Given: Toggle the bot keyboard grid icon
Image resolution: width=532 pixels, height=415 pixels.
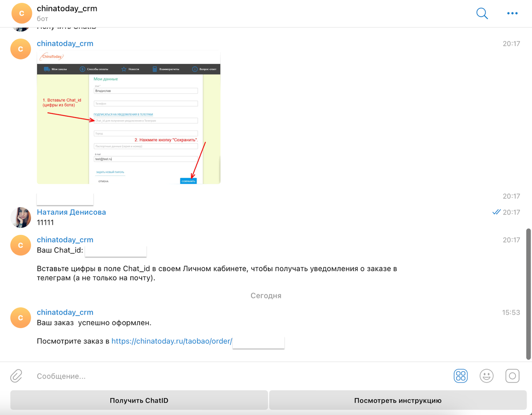Looking at the screenshot, I should [x=461, y=376].
